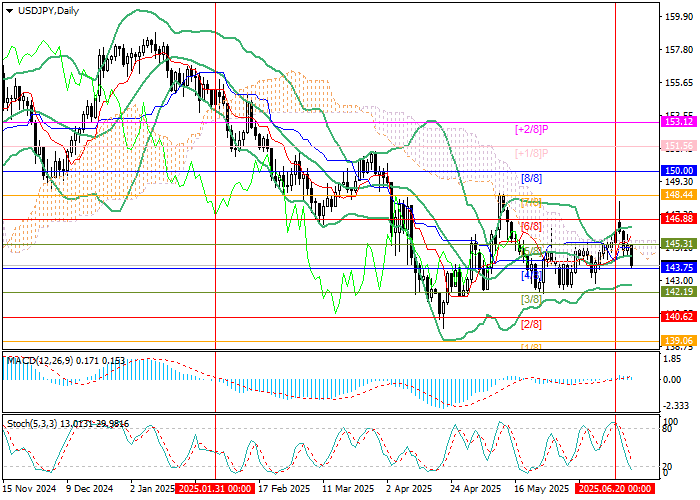Click the 80 level on Stochastic scale
Viewport: 700px width, 500px height.
(x=668, y=429)
